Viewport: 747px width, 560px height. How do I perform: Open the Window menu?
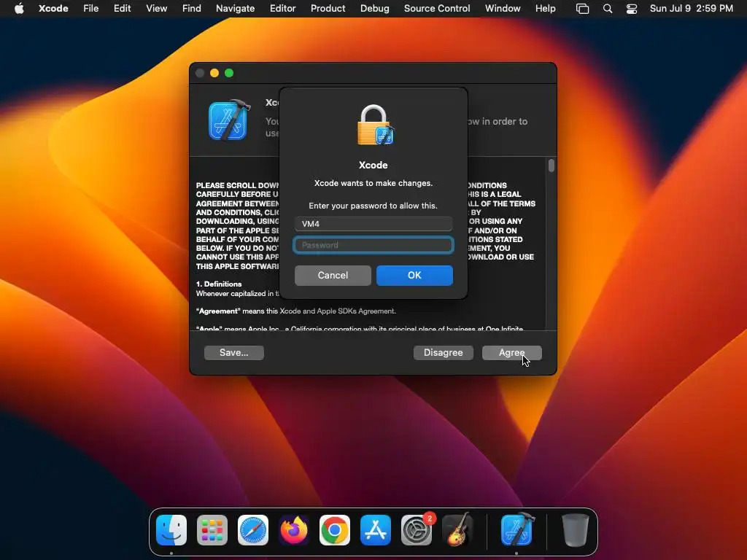[x=503, y=9]
